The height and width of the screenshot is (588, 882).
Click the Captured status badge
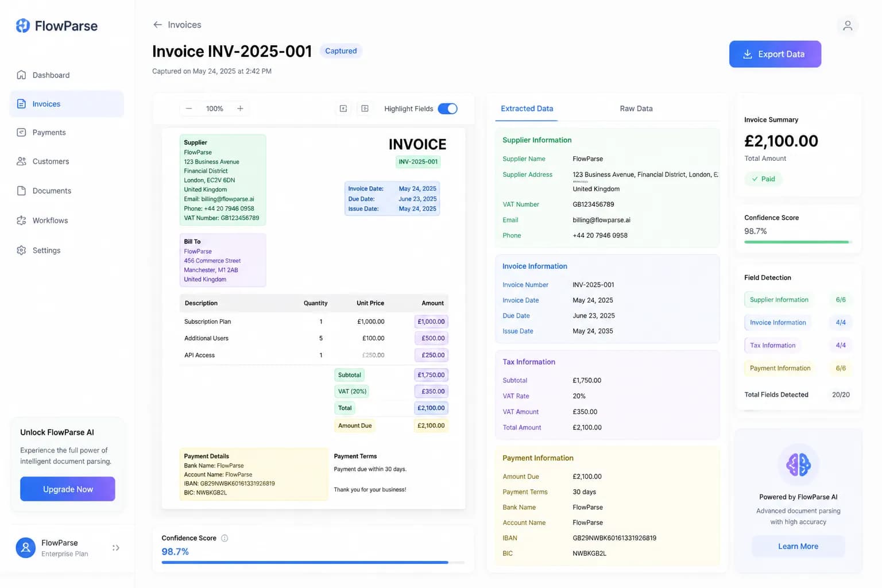[341, 51]
